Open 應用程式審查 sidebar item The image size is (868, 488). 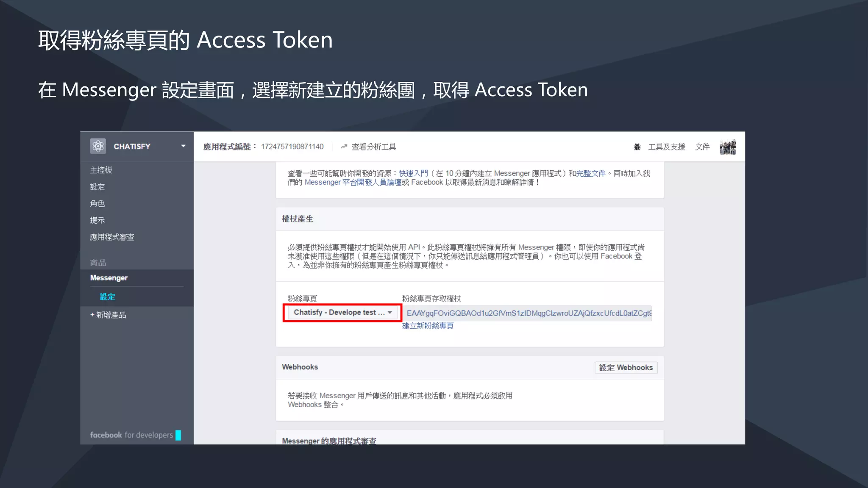(x=112, y=237)
